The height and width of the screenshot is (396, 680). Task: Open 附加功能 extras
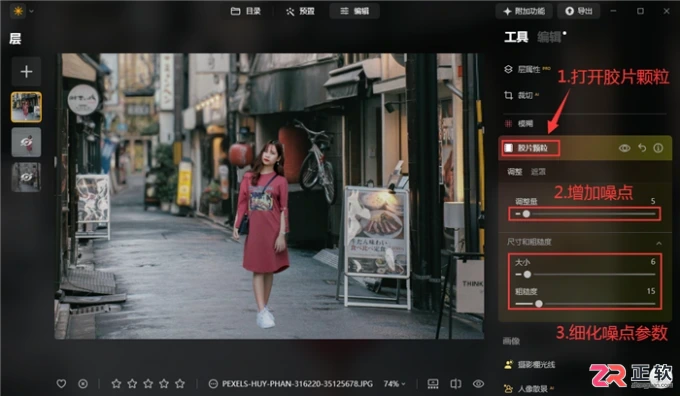pyautogui.click(x=524, y=11)
